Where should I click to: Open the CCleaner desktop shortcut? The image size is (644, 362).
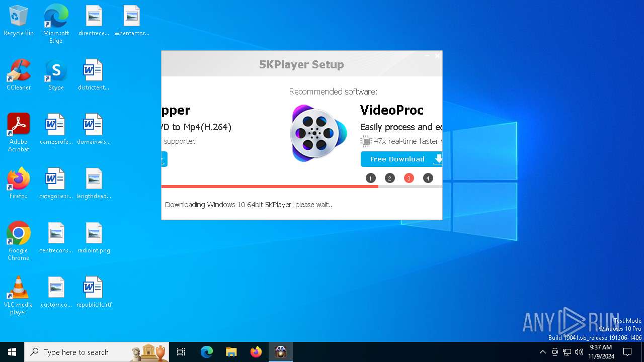19,75
